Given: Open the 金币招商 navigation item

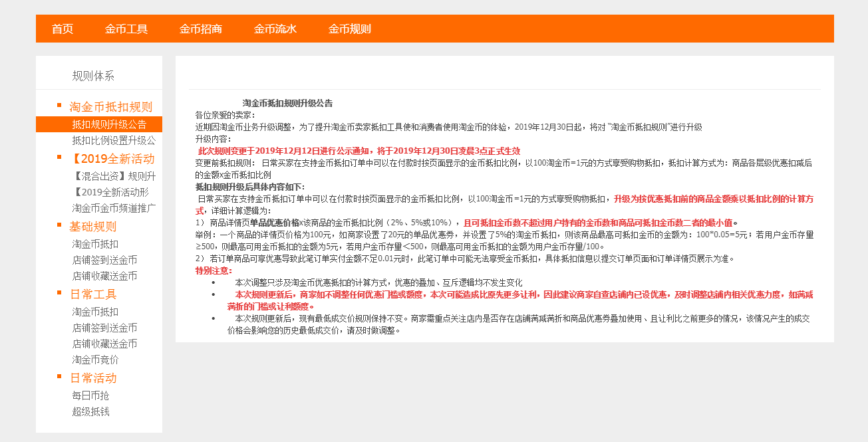Looking at the screenshot, I should 201,29.
